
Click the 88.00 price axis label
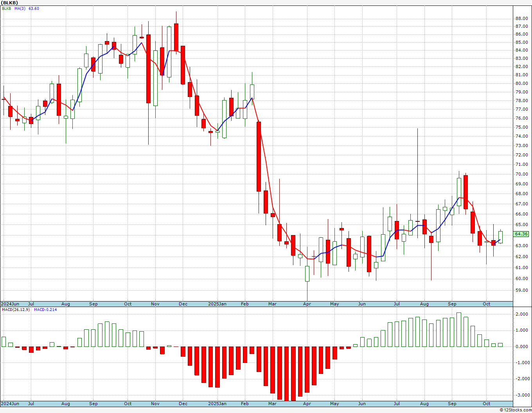pyautogui.click(x=521, y=18)
